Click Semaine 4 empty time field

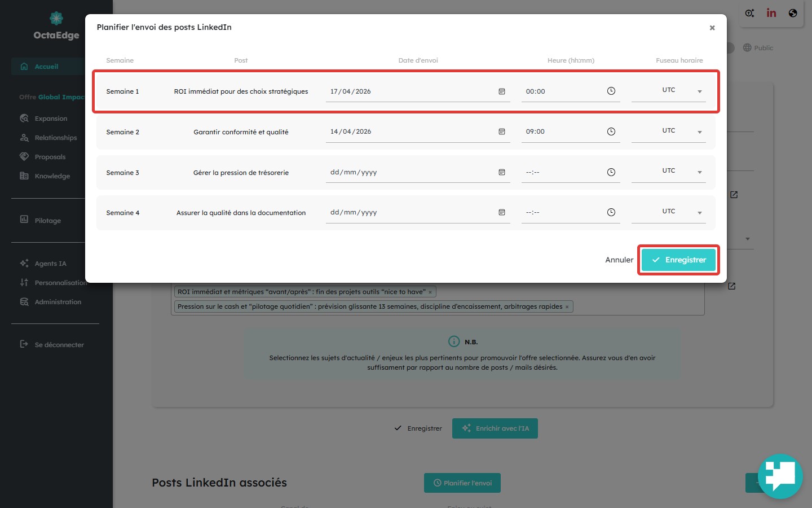click(x=571, y=212)
